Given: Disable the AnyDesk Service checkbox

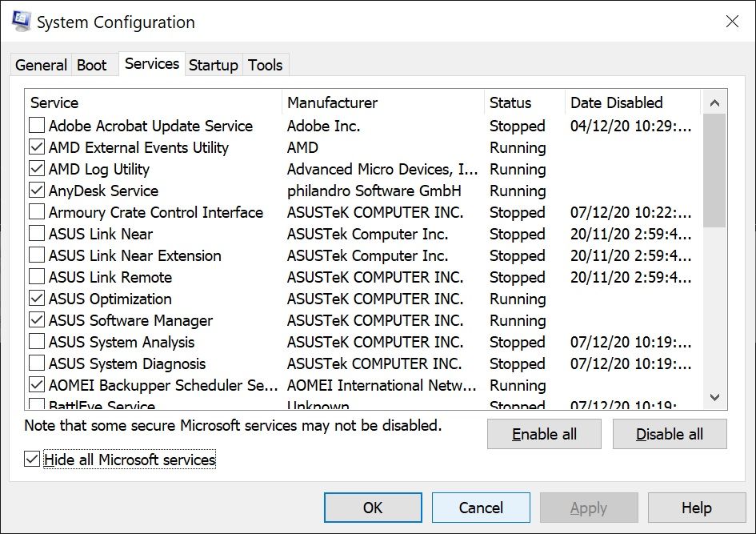Looking at the screenshot, I should pos(37,191).
